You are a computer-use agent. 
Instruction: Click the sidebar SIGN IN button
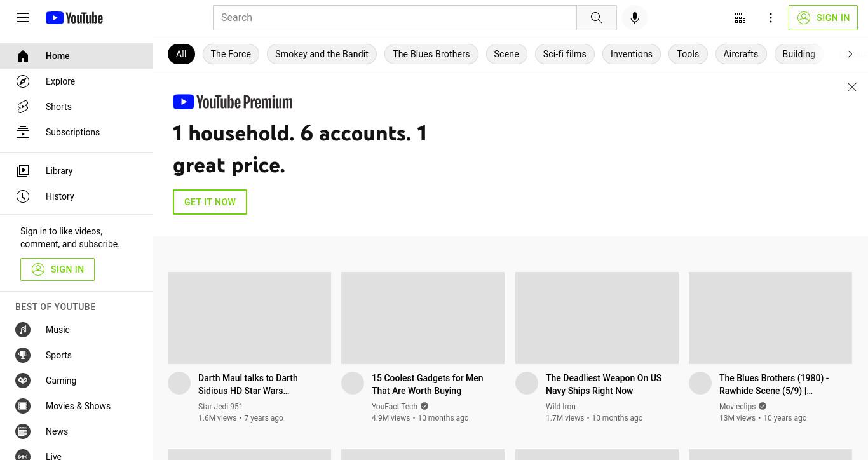(57, 269)
